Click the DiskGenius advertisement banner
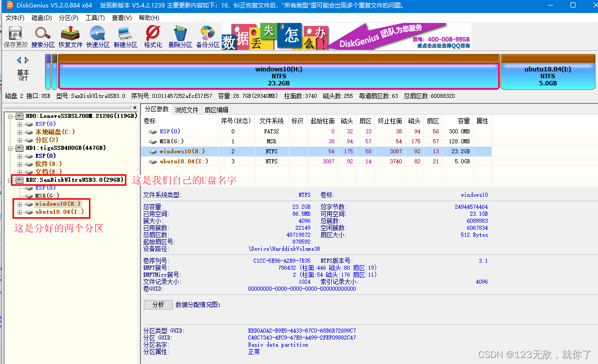Image resolution: width=598 pixels, height=364 pixels. pyautogui.click(x=347, y=36)
